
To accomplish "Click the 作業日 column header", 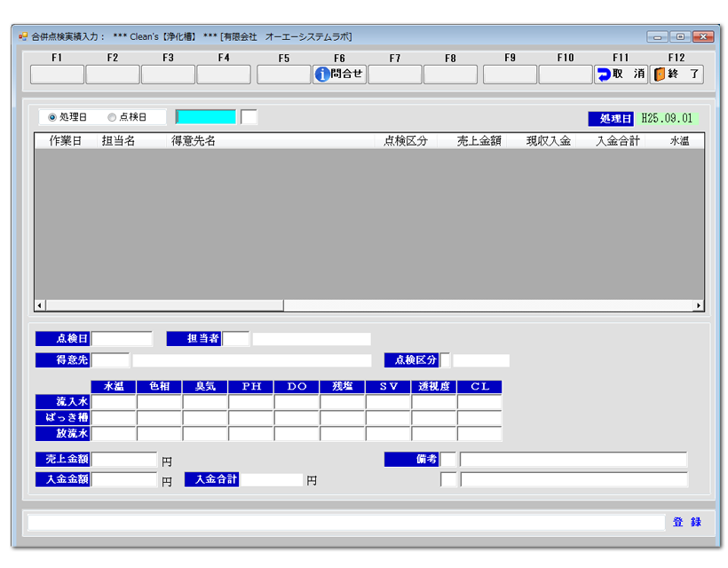I will 66,141.
